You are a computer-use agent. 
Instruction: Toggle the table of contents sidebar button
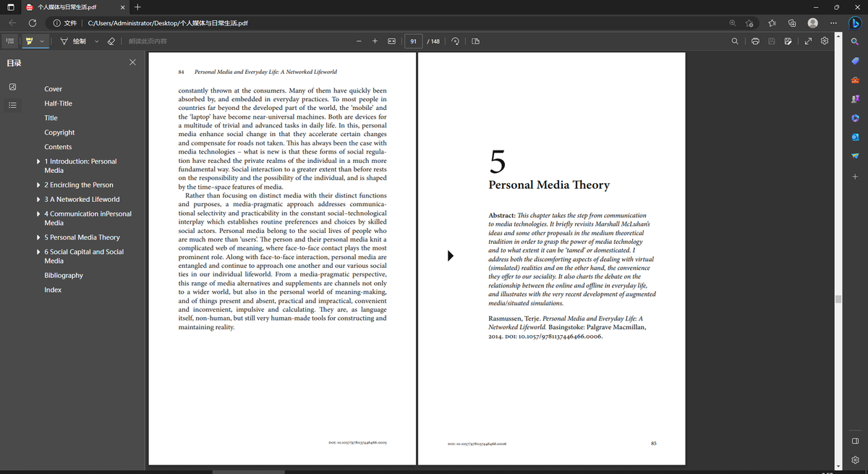pyautogui.click(x=10, y=41)
